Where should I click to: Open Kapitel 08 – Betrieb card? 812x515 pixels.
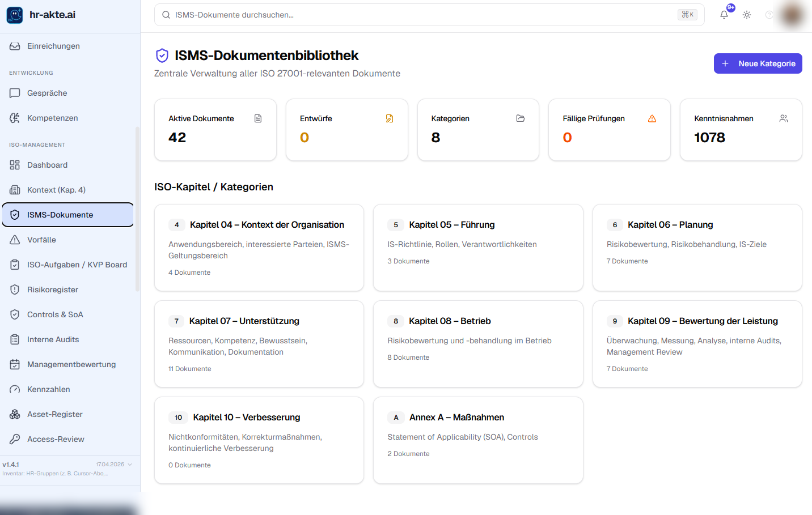[478, 344]
